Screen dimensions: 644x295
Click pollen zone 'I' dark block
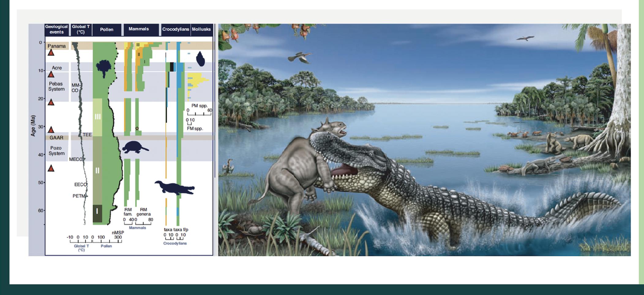point(97,213)
